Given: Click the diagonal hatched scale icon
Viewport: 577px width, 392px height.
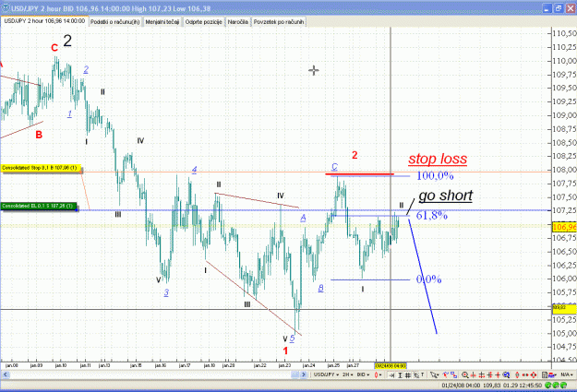Looking at the screenshot, I should (x=416, y=375).
